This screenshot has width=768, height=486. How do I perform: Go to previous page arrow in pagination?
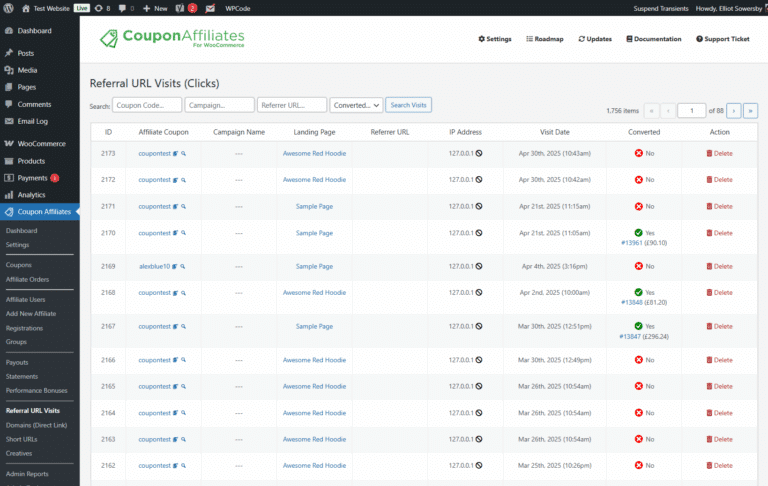(668, 111)
